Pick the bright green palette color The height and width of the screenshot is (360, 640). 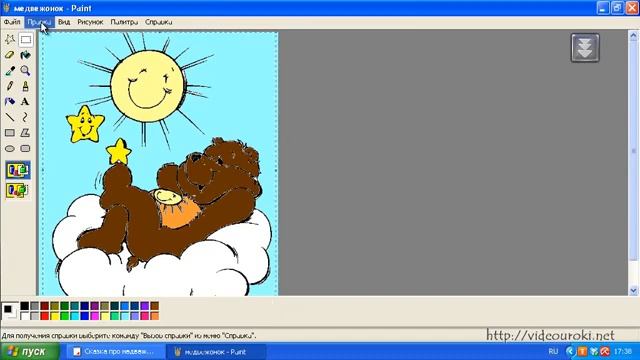(x=64, y=316)
